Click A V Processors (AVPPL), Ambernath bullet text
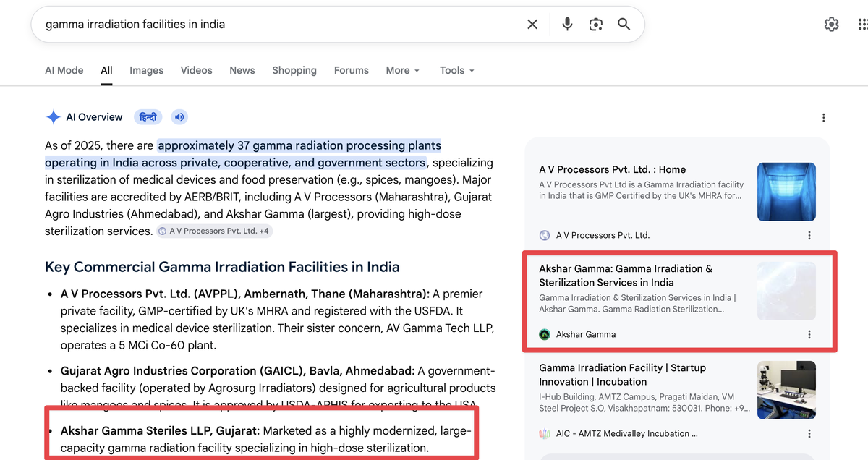 (278, 320)
